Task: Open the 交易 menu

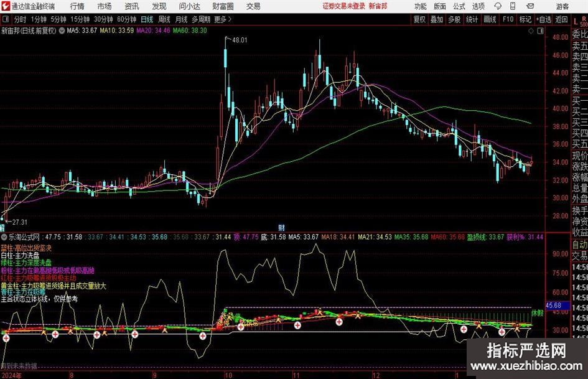Action: [253, 6]
